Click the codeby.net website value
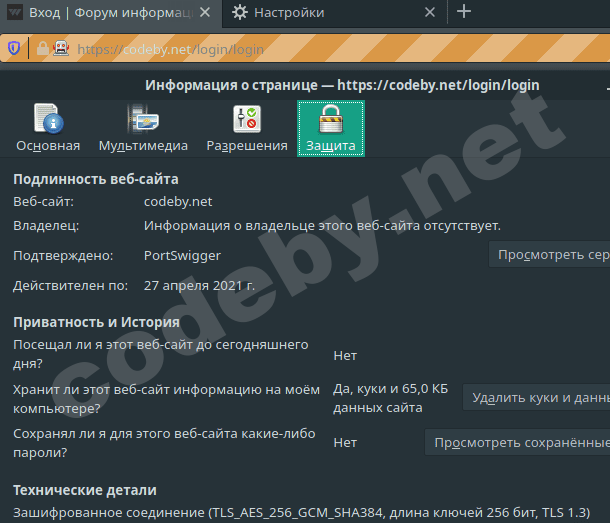Viewport: 610px width, 523px height. 178,202
